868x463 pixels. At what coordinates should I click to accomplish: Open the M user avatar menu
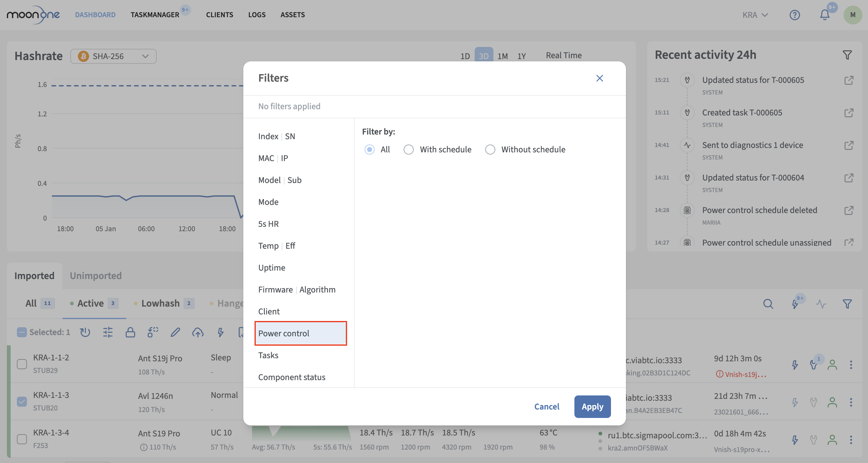[x=852, y=15]
